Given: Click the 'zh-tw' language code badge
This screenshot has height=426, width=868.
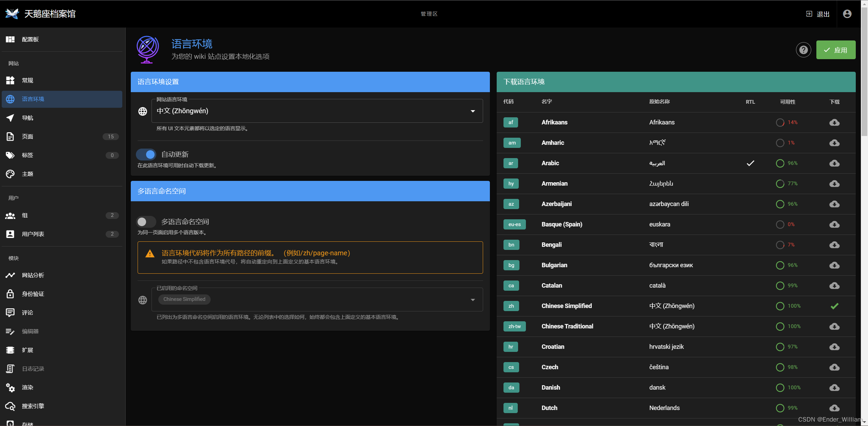Looking at the screenshot, I should click(x=514, y=326).
